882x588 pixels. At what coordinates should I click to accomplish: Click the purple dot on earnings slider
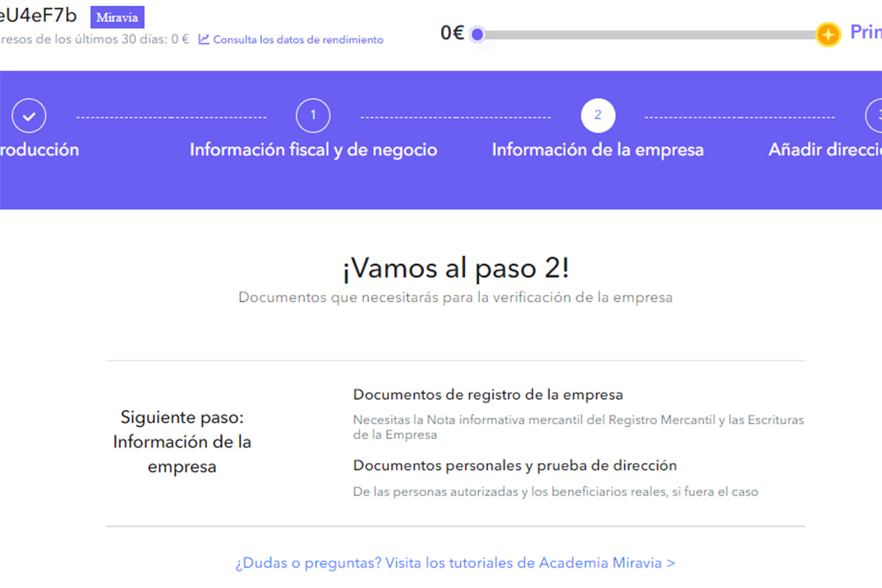point(478,34)
